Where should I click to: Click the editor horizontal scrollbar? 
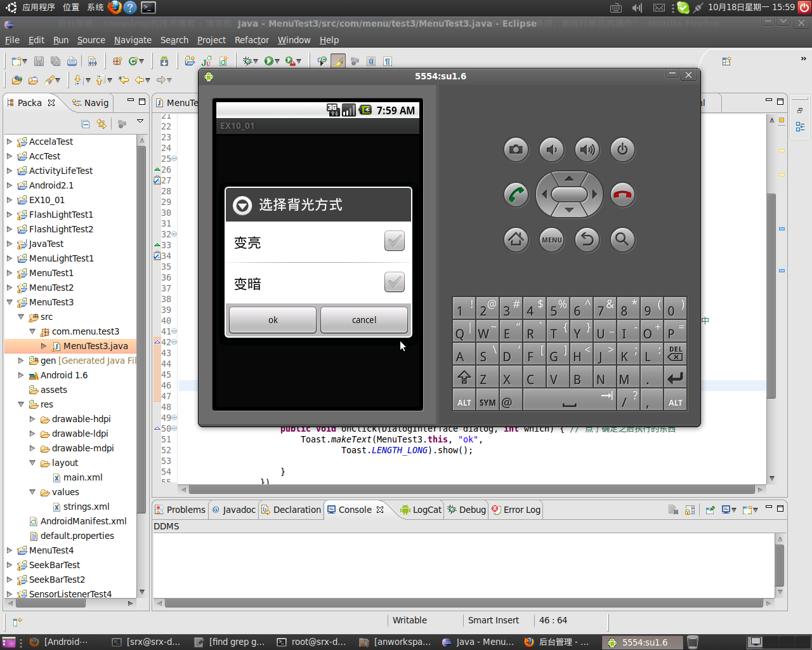pyautogui.click(x=473, y=489)
